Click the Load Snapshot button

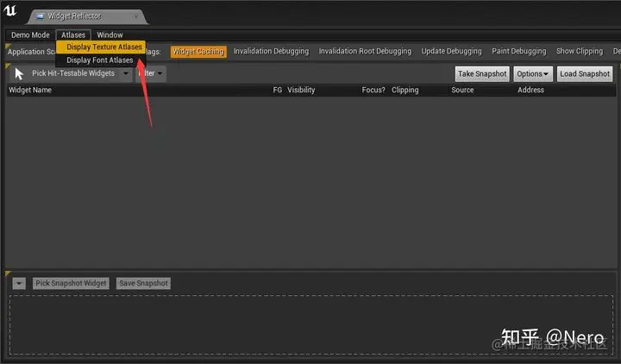point(585,73)
